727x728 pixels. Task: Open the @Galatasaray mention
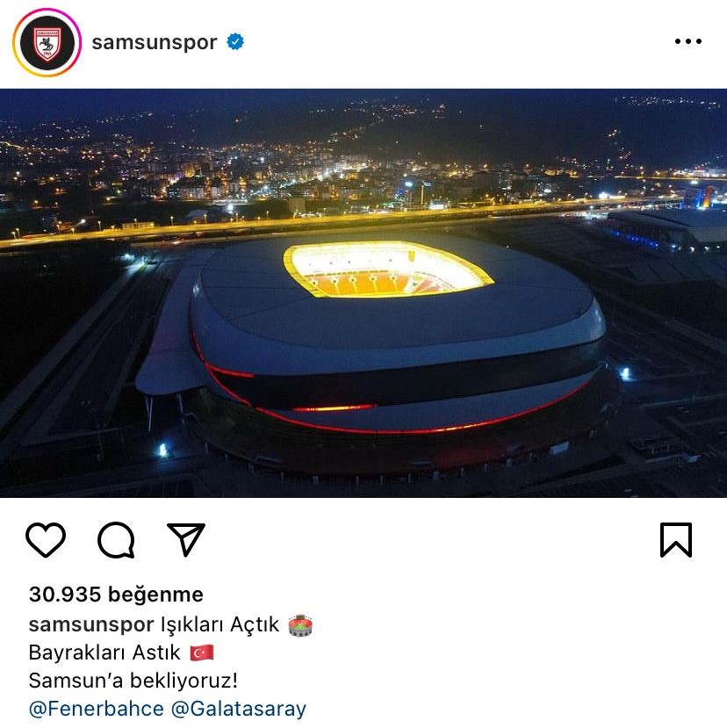239,709
